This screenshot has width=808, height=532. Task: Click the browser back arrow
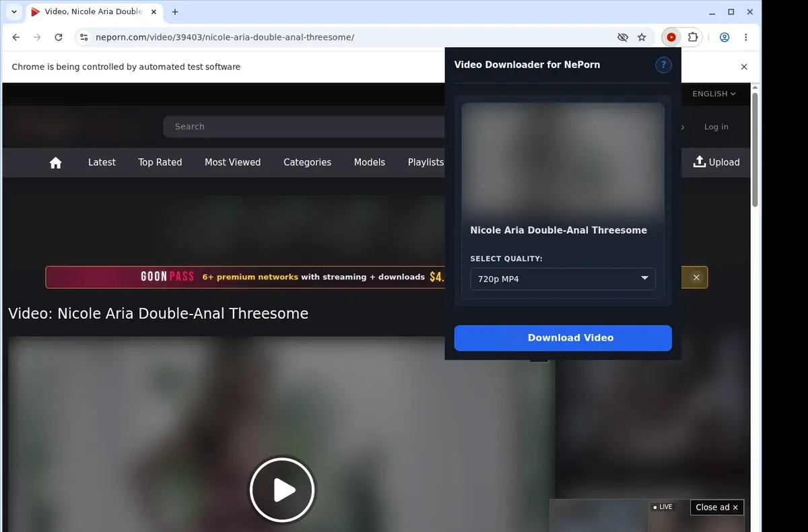click(16, 38)
